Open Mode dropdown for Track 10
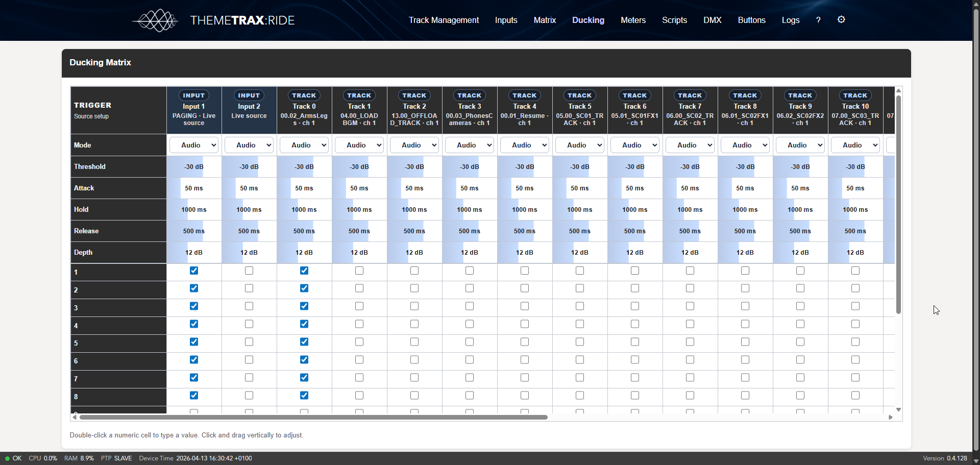The image size is (980, 465). click(855, 145)
